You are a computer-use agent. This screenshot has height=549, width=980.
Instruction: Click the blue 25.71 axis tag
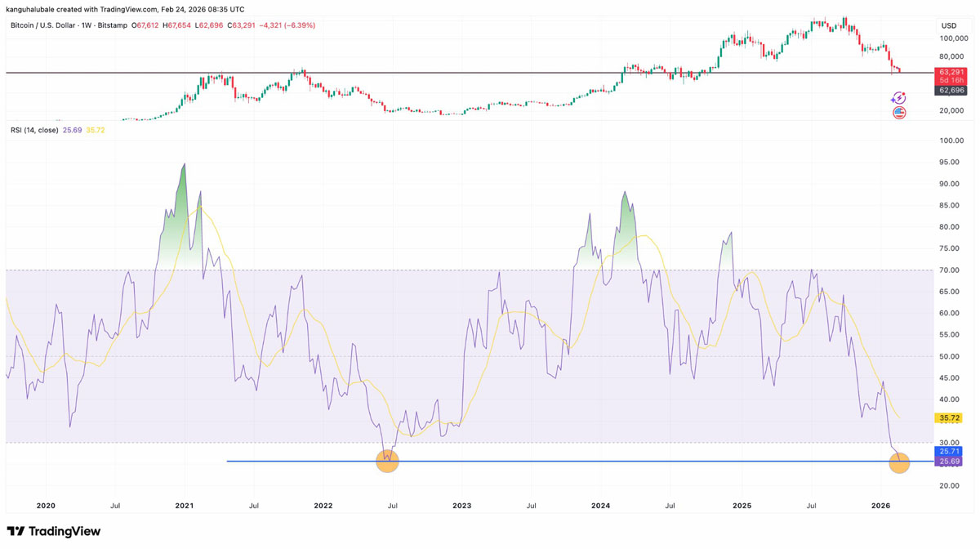(950, 451)
